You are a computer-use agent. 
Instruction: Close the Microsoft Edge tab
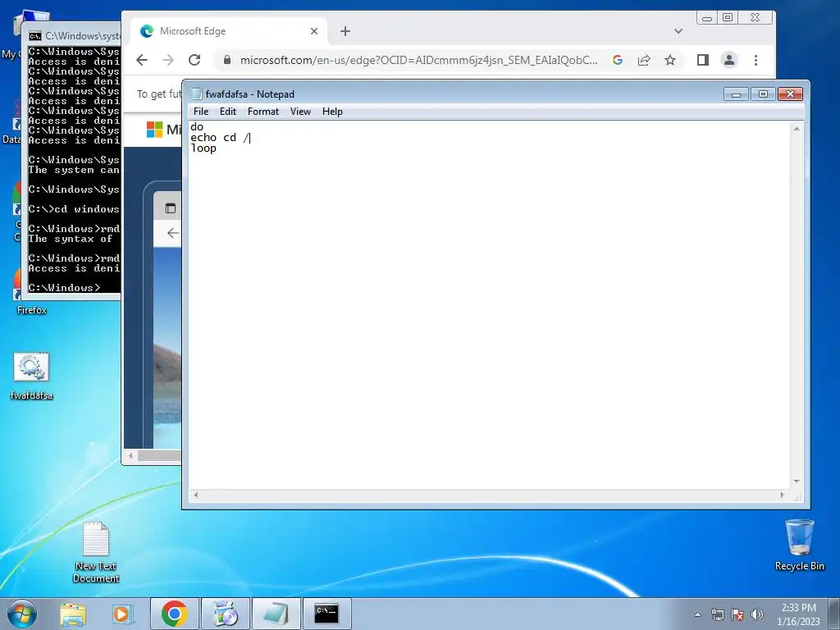[x=314, y=31]
